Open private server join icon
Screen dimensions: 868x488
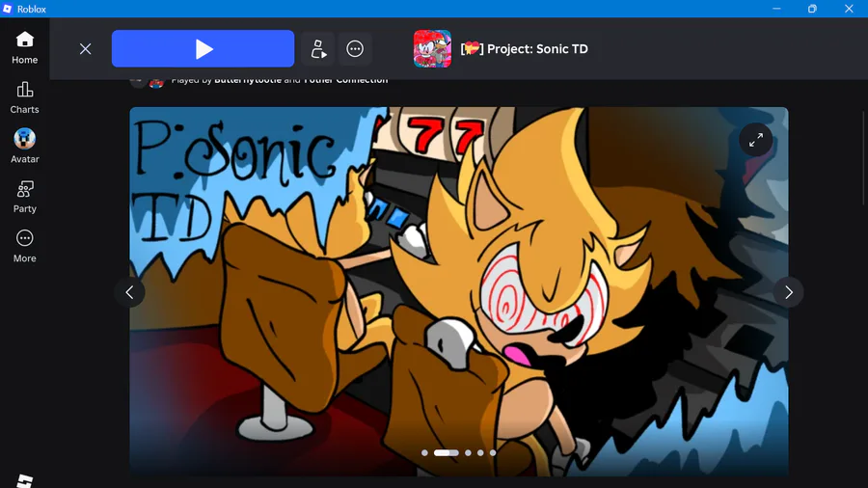coord(318,48)
